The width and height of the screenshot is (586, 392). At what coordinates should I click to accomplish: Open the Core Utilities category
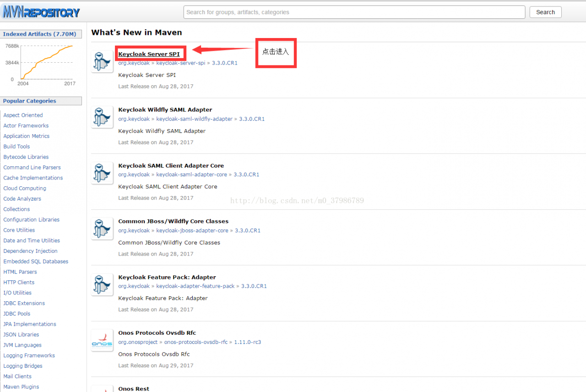[x=19, y=230]
